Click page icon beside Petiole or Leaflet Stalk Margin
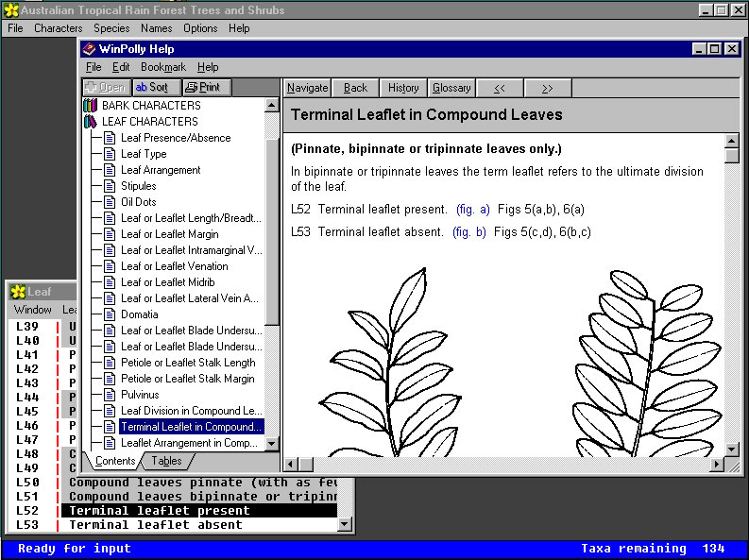The height and width of the screenshot is (560, 749). tap(110, 379)
